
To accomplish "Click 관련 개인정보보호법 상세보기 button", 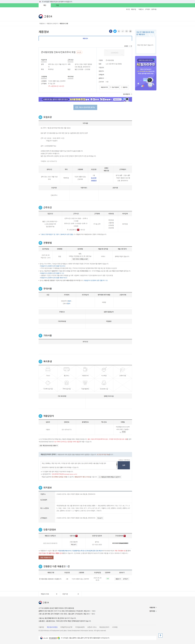I will click(x=48, y=446).
